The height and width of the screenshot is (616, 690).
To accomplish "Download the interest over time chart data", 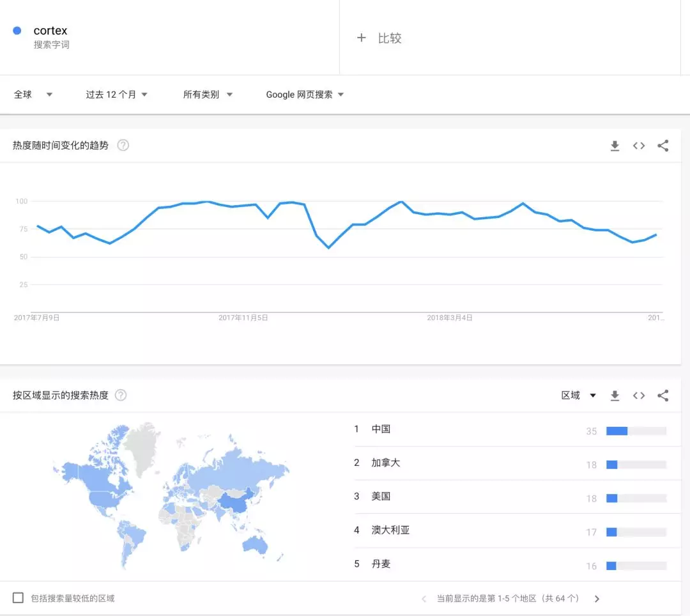I will click(615, 146).
